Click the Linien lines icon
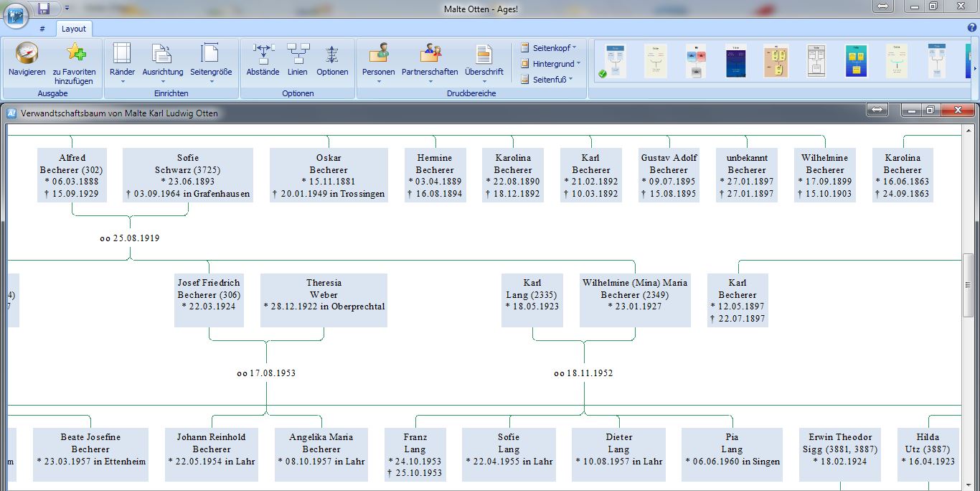 coord(298,53)
